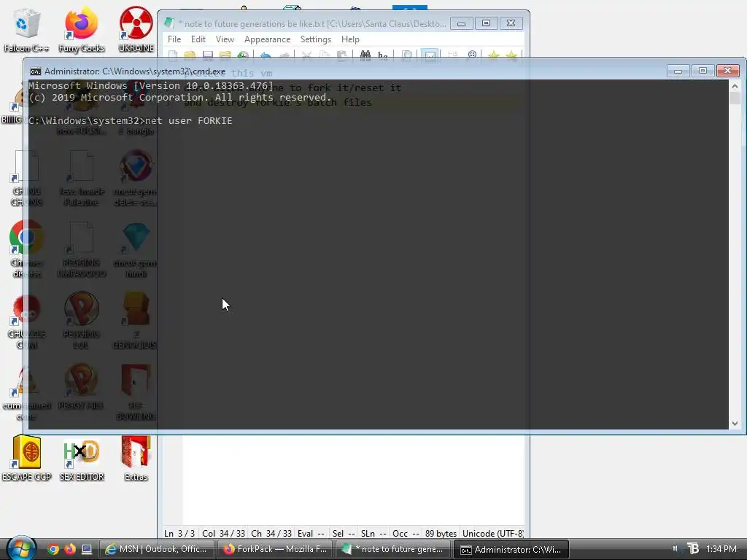Click the Replace toolbar icon in Notepad window
Screen dimensions: 747x560
pyautogui.click(x=382, y=55)
